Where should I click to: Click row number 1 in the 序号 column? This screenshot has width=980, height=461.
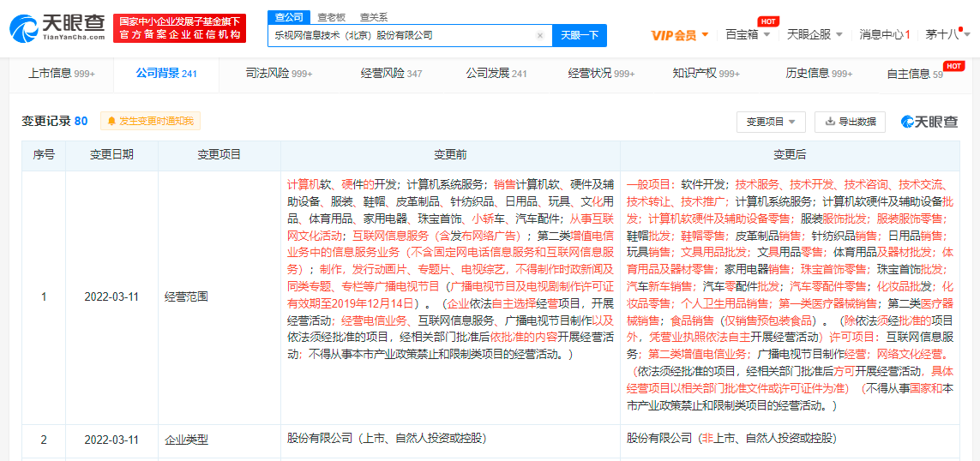pyautogui.click(x=44, y=297)
